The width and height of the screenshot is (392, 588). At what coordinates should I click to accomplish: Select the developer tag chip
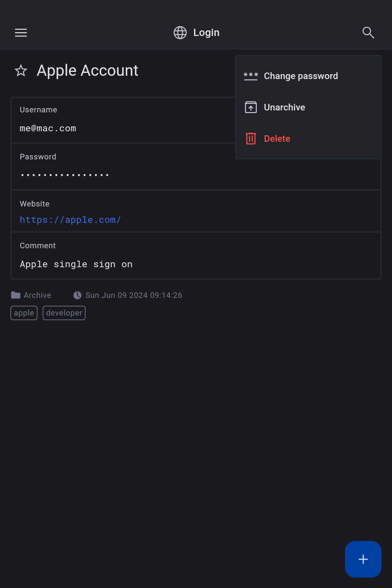pos(64,313)
